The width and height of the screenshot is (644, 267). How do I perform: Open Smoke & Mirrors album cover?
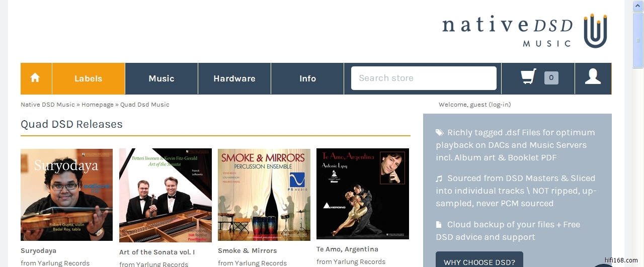[264, 195]
